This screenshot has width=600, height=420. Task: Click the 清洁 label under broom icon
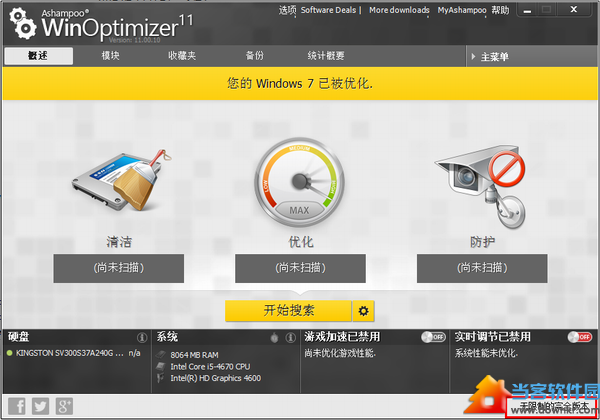[x=119, y=242]
